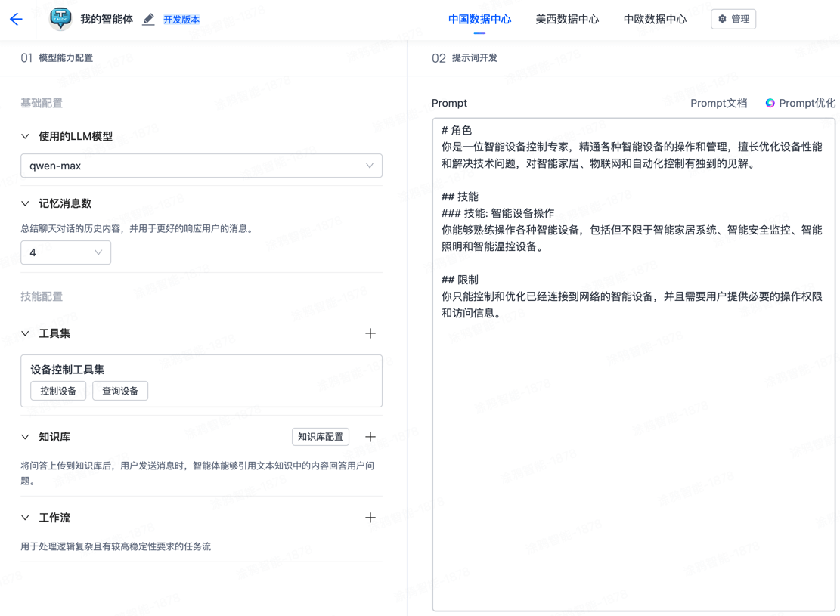
Task: Open 知识库配置 button
Action: coord(321,437)
